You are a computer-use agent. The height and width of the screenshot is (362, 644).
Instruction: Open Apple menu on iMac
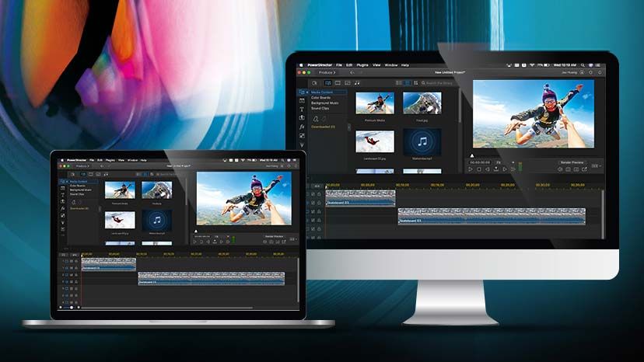(x=301, y=65)
